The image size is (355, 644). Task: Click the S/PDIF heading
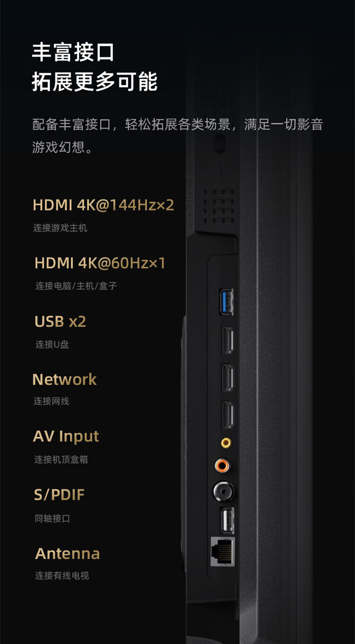59,495
